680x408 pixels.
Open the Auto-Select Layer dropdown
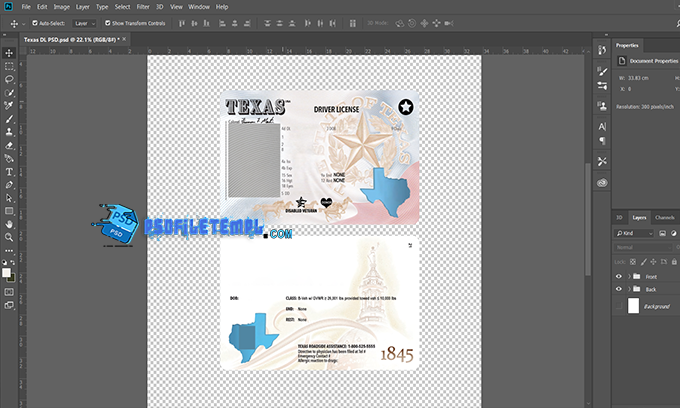[84, 23]
